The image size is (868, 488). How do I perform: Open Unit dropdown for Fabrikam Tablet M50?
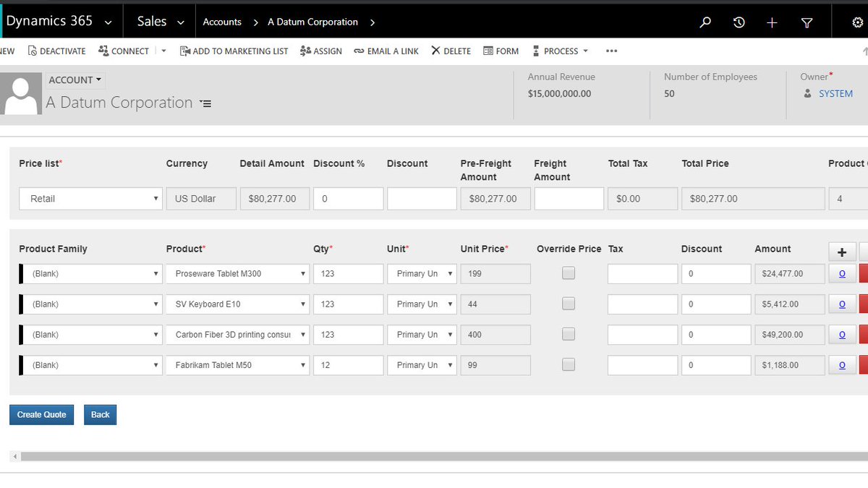pyautogui.click(x=422, y=365)
